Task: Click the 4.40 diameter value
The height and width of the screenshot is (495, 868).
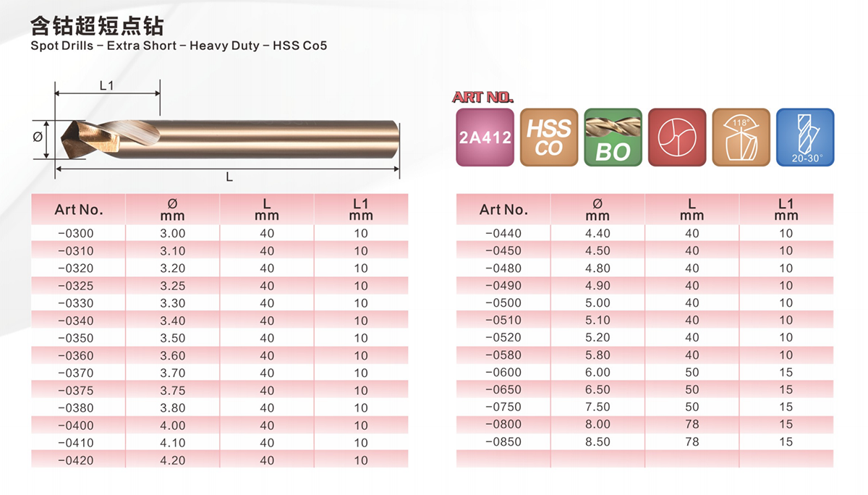Action: (597, 233)
